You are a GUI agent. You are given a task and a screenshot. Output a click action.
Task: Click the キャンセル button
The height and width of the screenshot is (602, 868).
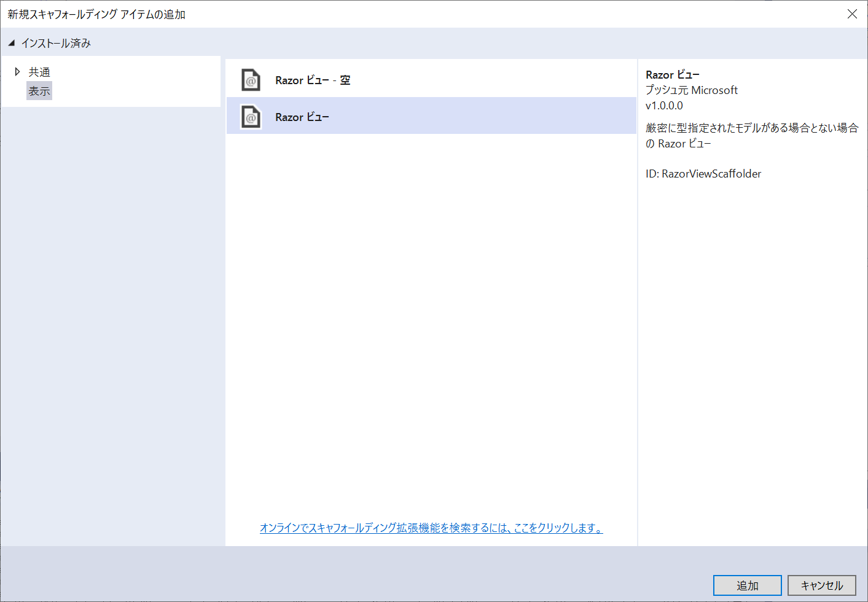click(822, 585)
